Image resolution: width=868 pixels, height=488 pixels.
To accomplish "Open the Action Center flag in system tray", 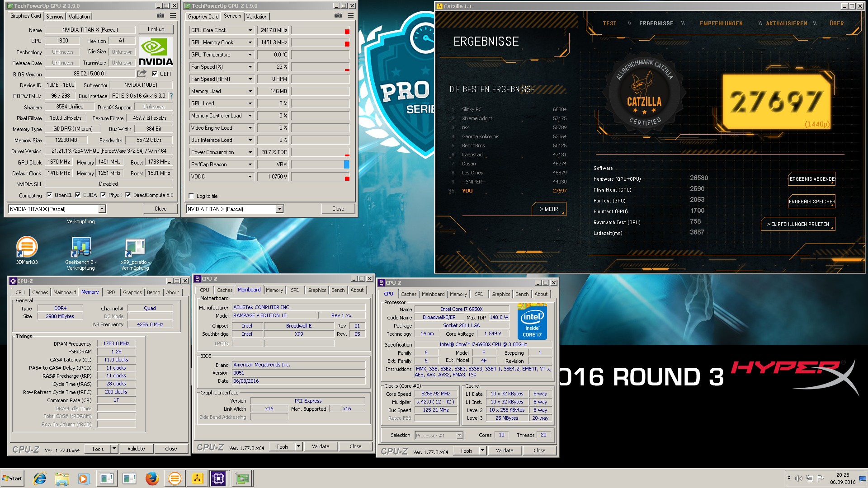I will (x=820, y=478).
